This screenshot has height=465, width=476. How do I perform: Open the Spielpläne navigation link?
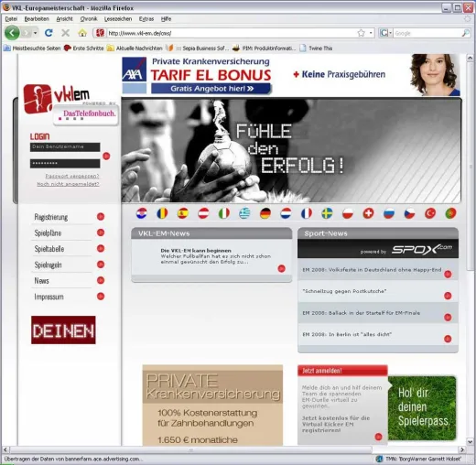point(48,232)
